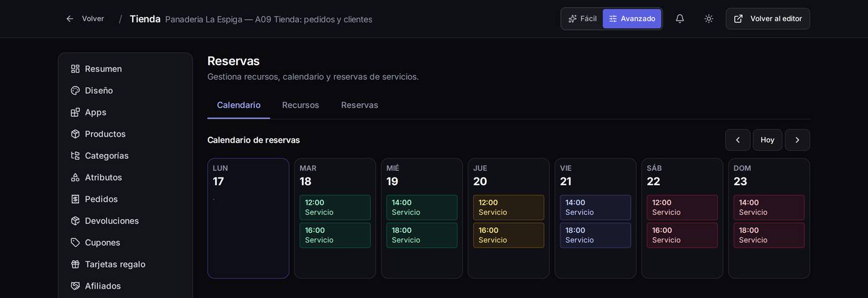Open Sunday 18:00 Servicio booking
Viewport: 868px width, 298px height.
[x=769, y=235]
